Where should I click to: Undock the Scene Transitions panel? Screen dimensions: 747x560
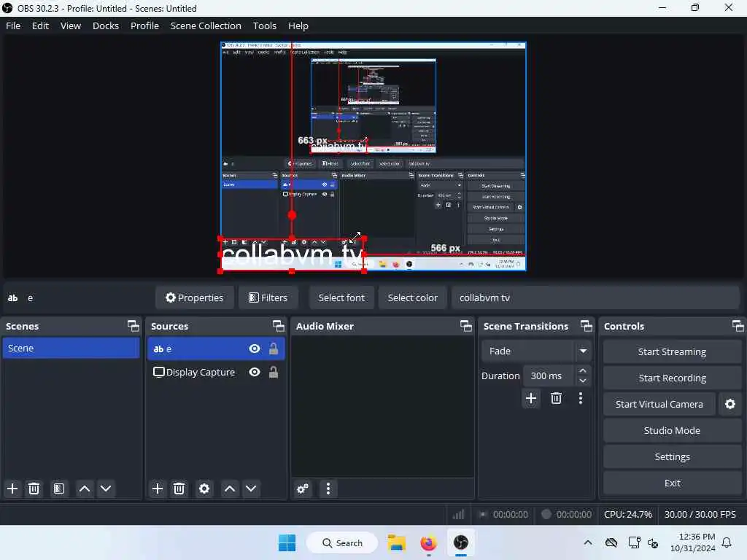(x=587, y=326)
